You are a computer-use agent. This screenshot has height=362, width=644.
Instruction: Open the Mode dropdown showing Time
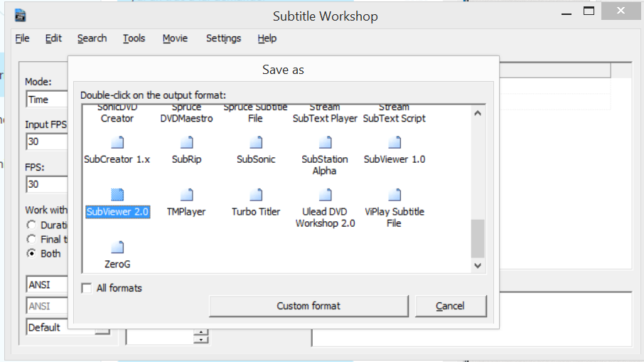coord(47,100)
